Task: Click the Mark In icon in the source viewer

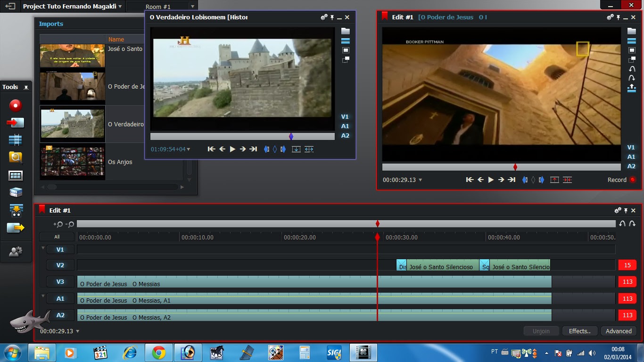Action: 266,149
